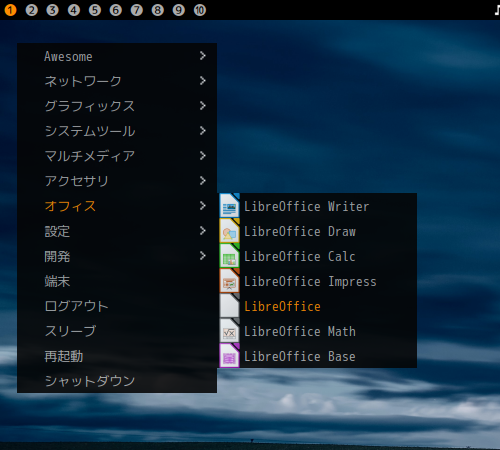The height and width of the screenshot is (450, 500).
Task: Expand the ネットワーク submenu arrow
Action: 203,81
